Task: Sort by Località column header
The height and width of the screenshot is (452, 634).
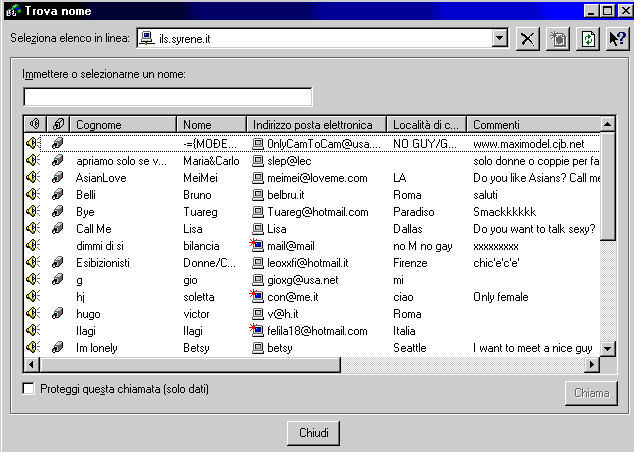Action: coord(427,125)
